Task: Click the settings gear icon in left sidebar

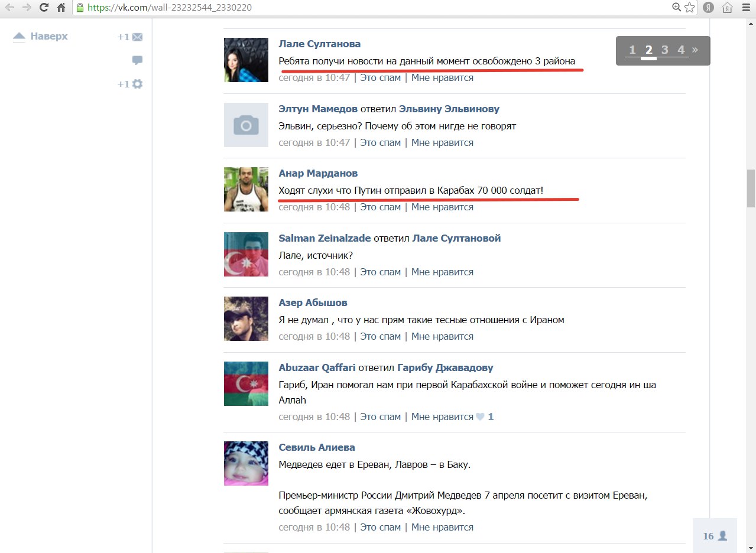Action: 138,84
